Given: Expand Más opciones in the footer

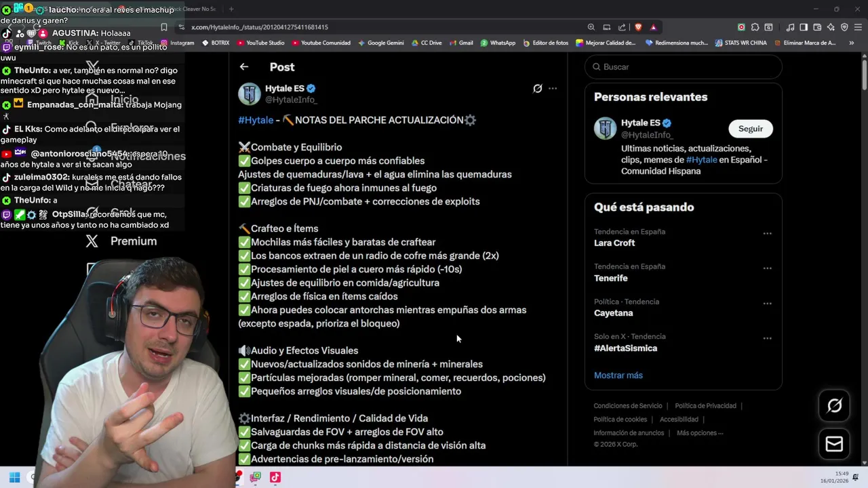Looking at the screenshot, I should coord(700,433).
